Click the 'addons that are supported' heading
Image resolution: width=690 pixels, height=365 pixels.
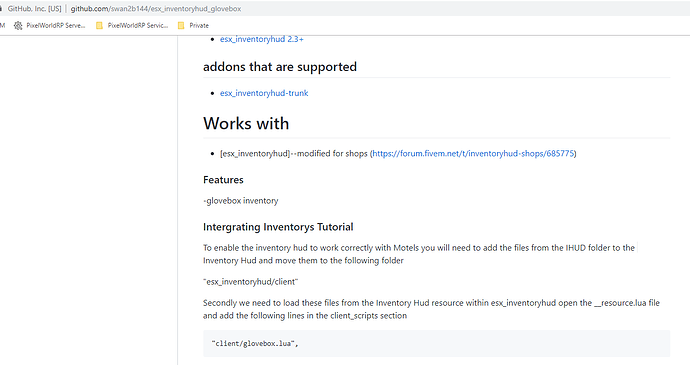[280, 67]
